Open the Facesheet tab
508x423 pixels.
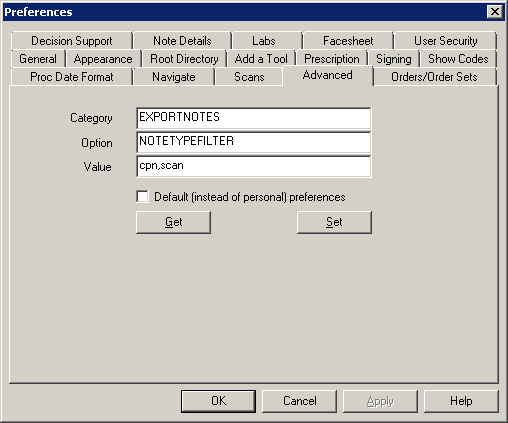[348, 41]
